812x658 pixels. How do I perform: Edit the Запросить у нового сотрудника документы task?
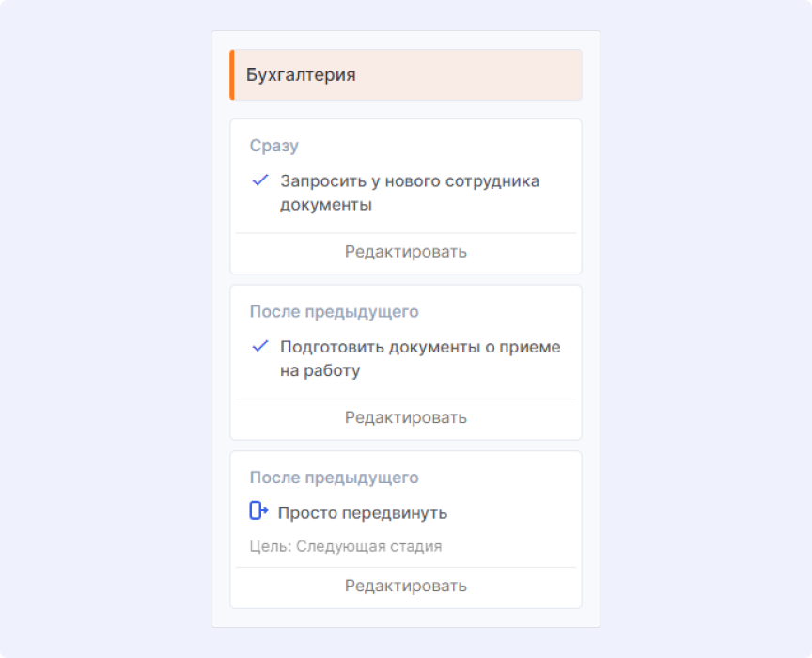405,252
